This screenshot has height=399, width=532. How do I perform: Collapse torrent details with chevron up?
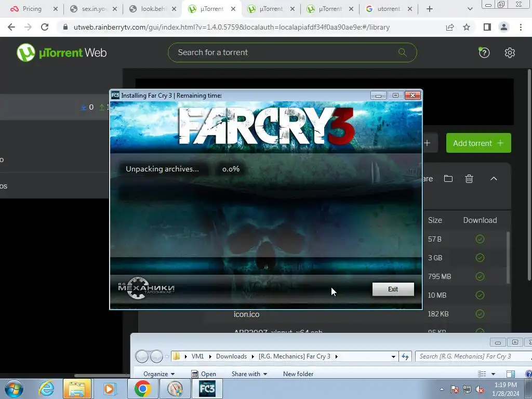(494, 179)
